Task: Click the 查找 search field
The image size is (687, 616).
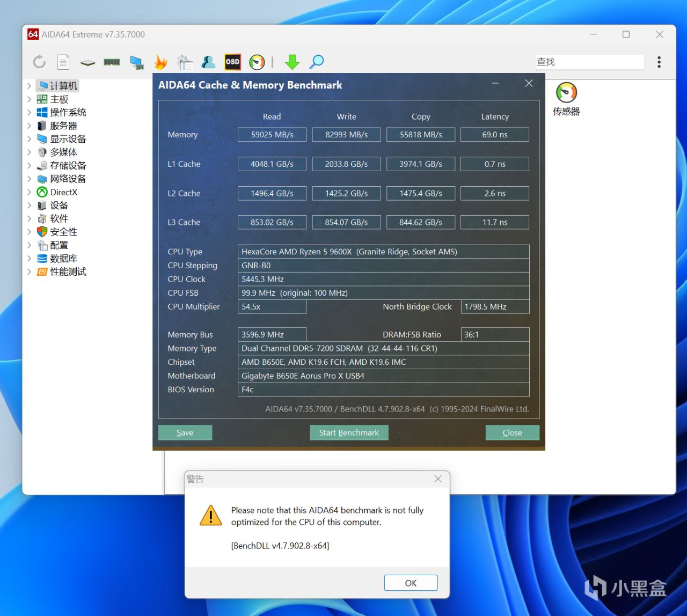Action: [x=590, y=62]
